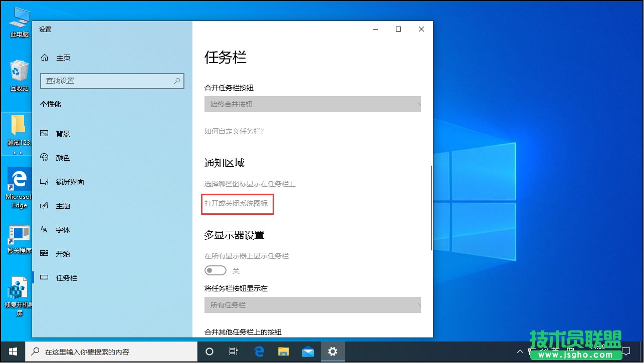This screenshot has width=644, height=363.
Task: Click the 打开或关闭系统图标 link
Action: click(237, 204)
